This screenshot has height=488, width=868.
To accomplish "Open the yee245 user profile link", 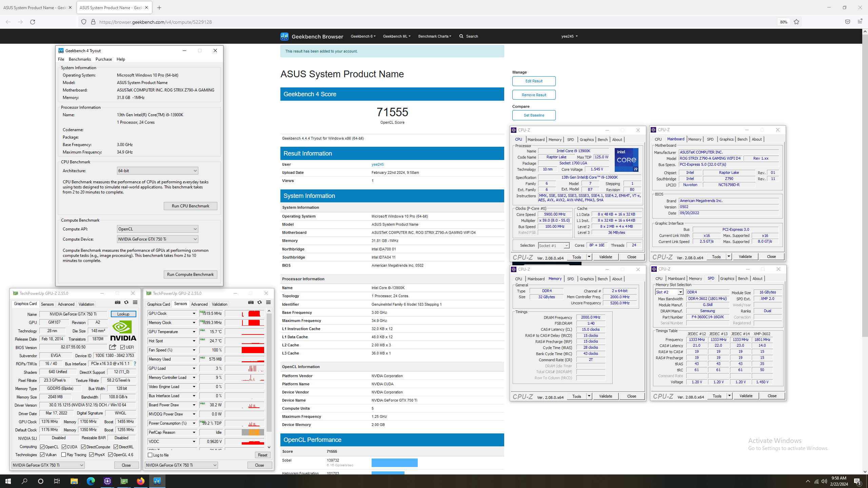I will 377,164.
